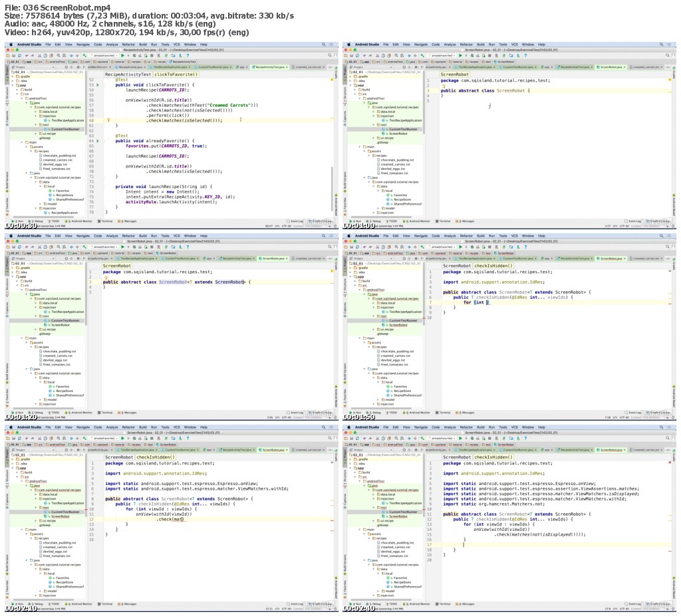The height and width of the screenshot is (616, 681).
Task: Toggle the Event Log panel in 00:01:20 frame
Action: tap(295, 413)
